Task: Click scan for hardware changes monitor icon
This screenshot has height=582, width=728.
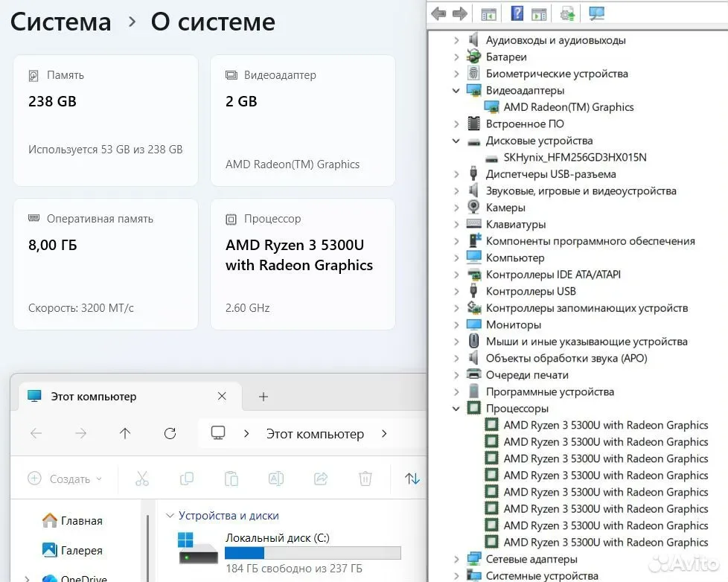Action: point(596,13)
